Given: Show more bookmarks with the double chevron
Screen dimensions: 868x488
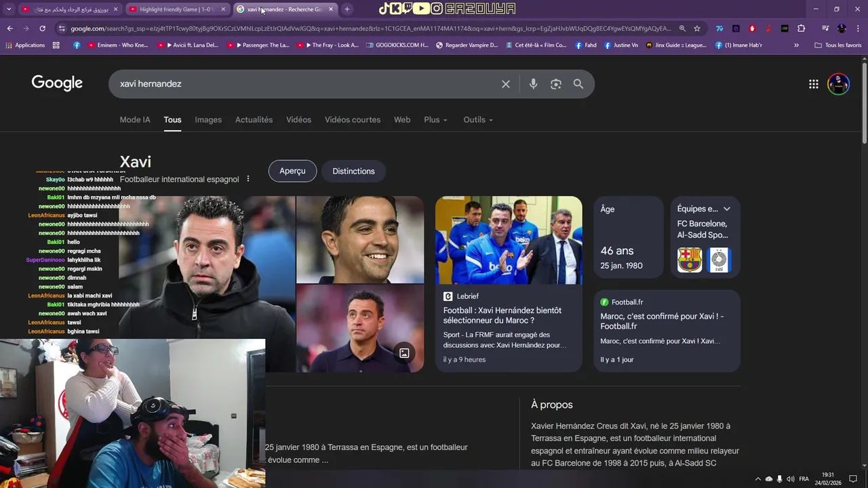Looking at the screenshot, I should tap(796, 45).
